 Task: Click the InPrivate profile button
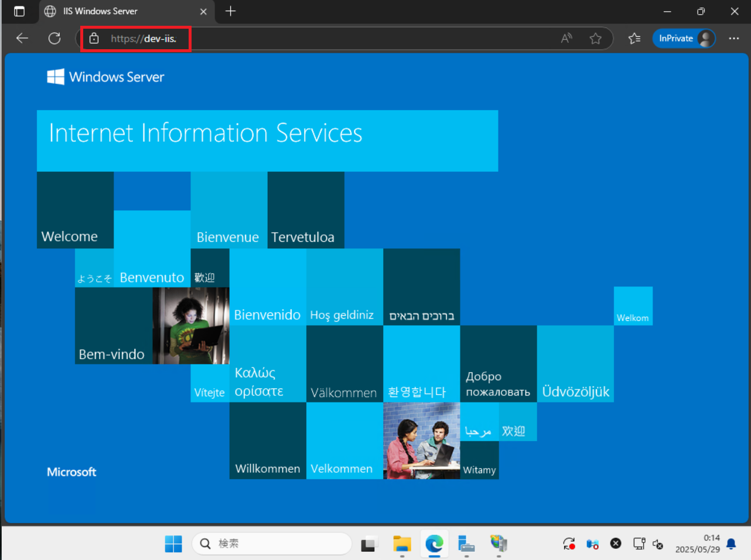click(x=684, y=39)
